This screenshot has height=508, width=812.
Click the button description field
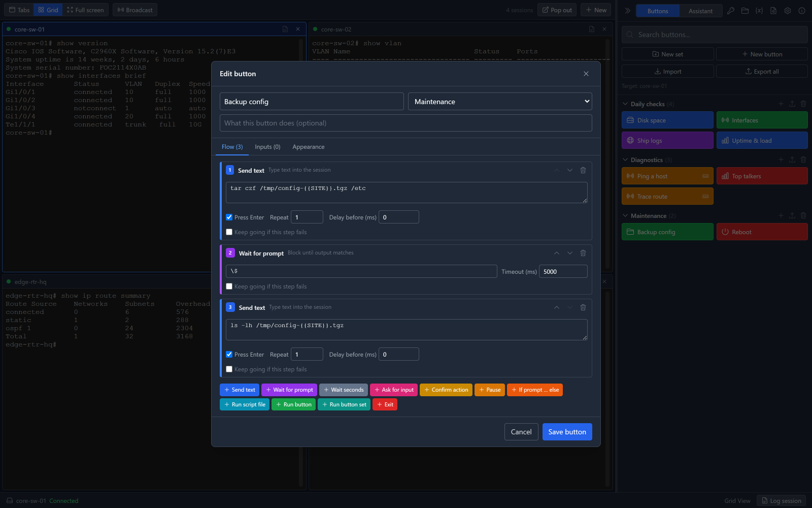click(x=406, y=123)
